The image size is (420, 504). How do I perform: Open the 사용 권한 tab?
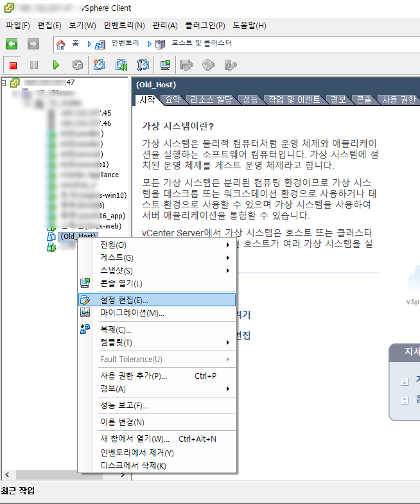tap(399, 100)
